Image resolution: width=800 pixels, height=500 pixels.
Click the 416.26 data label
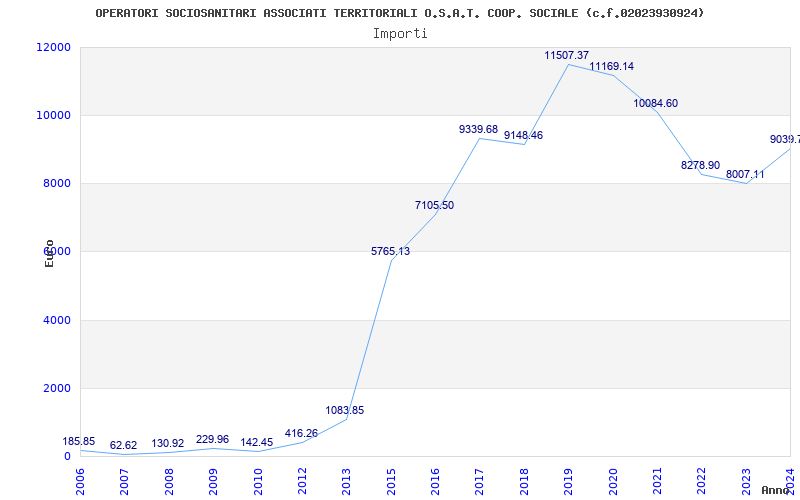coord(301,433)
